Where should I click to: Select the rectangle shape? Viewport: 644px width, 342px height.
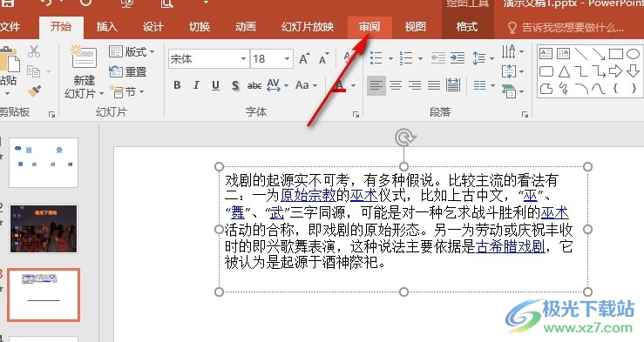[616, 54]
